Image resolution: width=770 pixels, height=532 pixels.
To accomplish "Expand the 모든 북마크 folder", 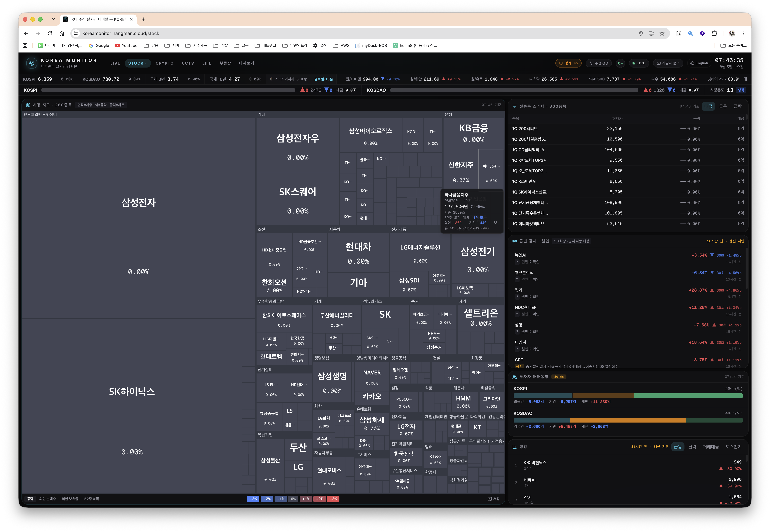I will [733, 45].
